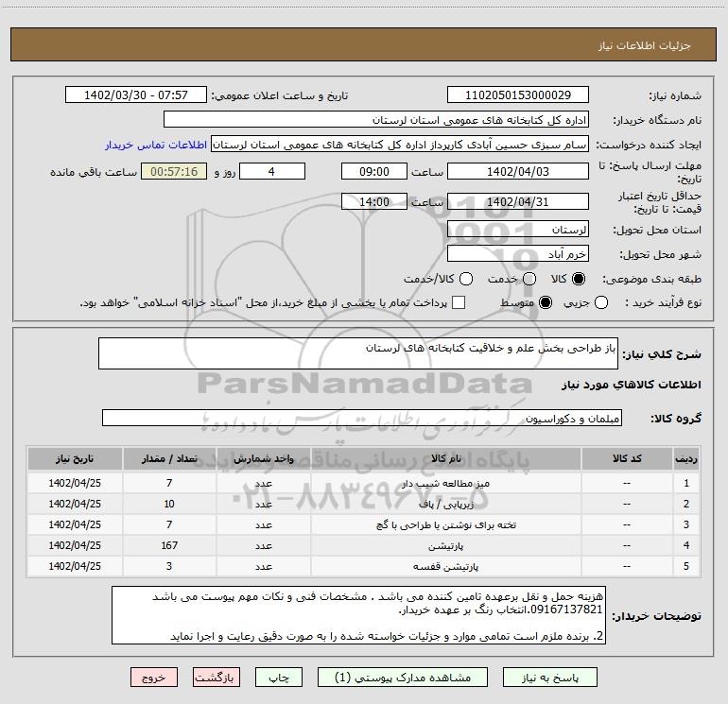Viewport: 728px width, 704px height.
Task: Click the گروه کالا field مبلمان و دکوراسیون
Action: pos(362,418)
